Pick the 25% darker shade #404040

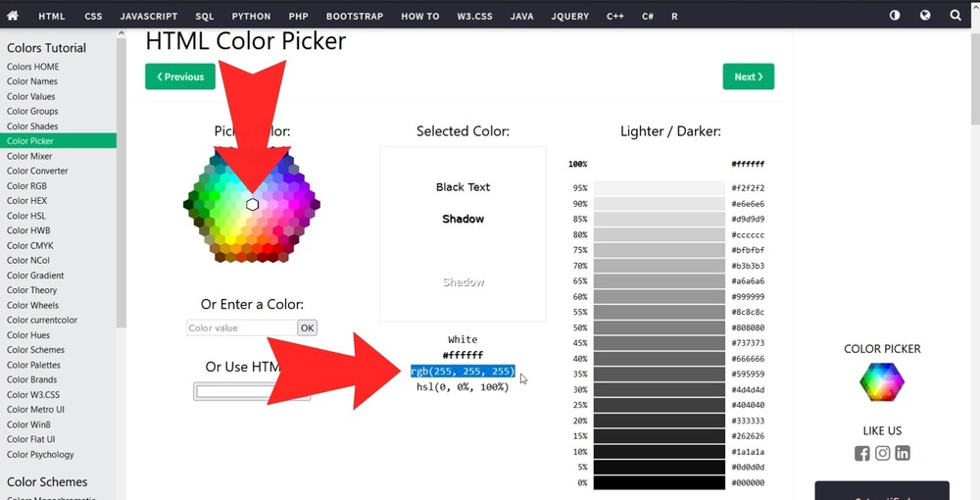click(x=659, y=405)
